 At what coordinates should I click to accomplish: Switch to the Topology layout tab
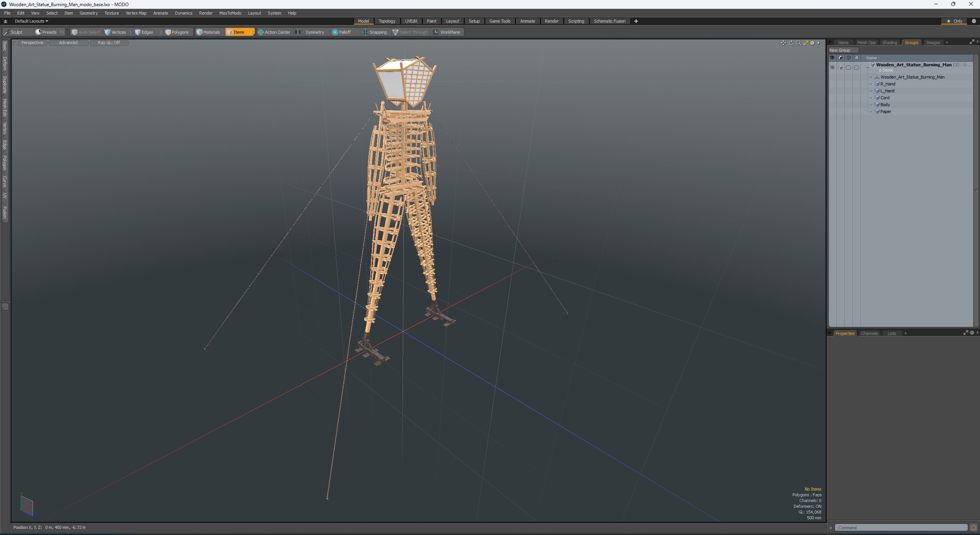387,21
